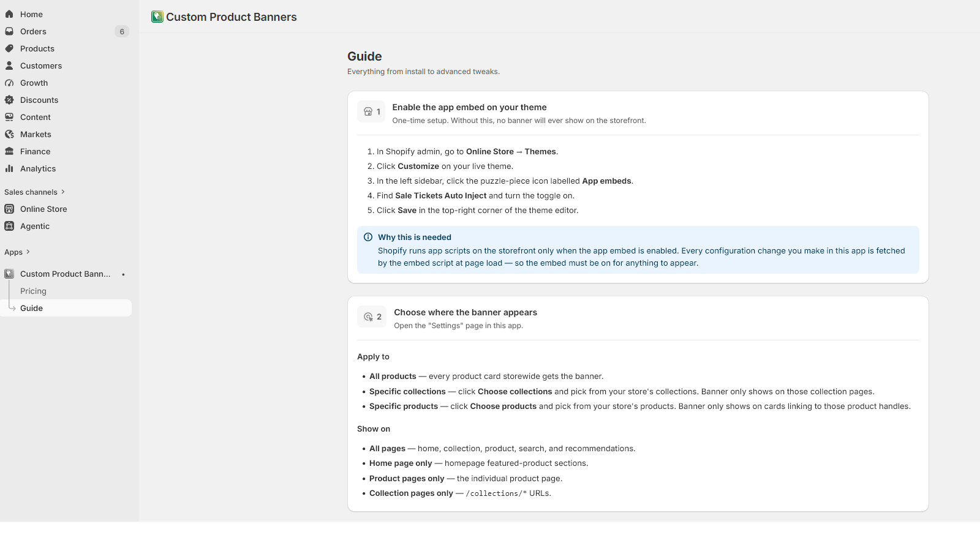Select the Guide subpage in the sidebar
The height and width of the screenshot is (551, 980).
tap(66, 308)
